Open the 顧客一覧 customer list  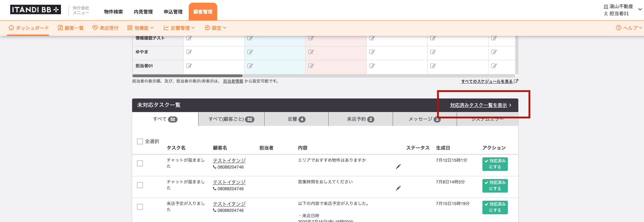click(70, 28)
